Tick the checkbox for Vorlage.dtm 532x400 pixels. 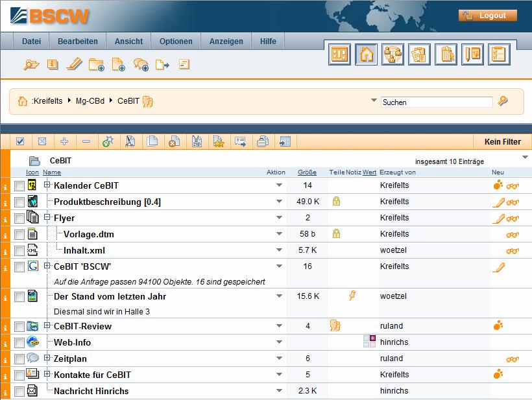pos(19,235)
